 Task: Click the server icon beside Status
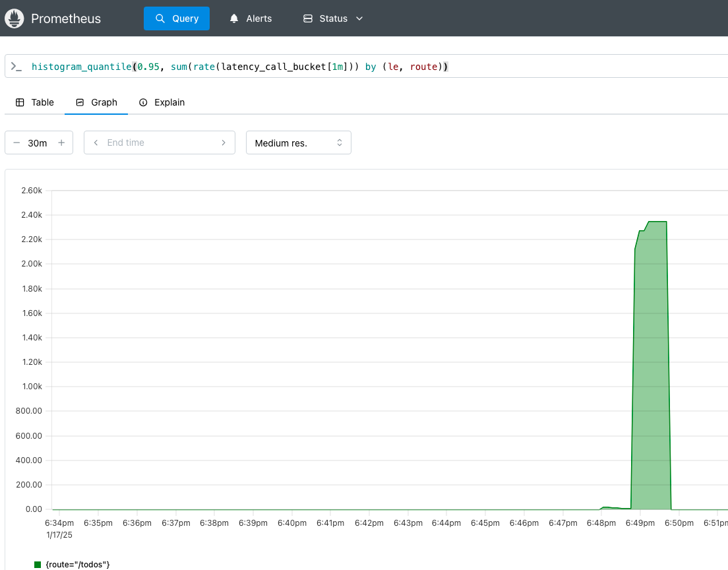point(307,18)
